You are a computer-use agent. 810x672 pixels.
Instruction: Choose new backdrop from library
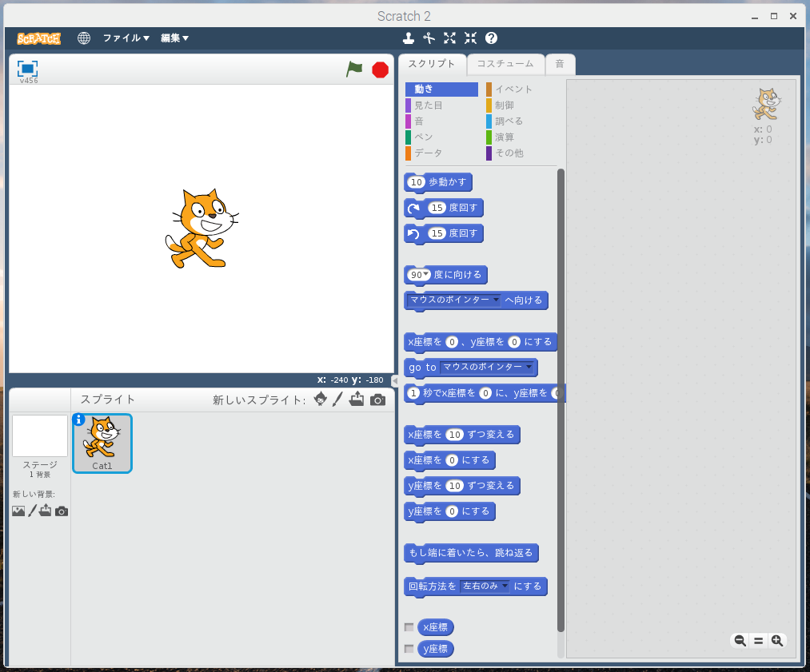coord(18,511)
